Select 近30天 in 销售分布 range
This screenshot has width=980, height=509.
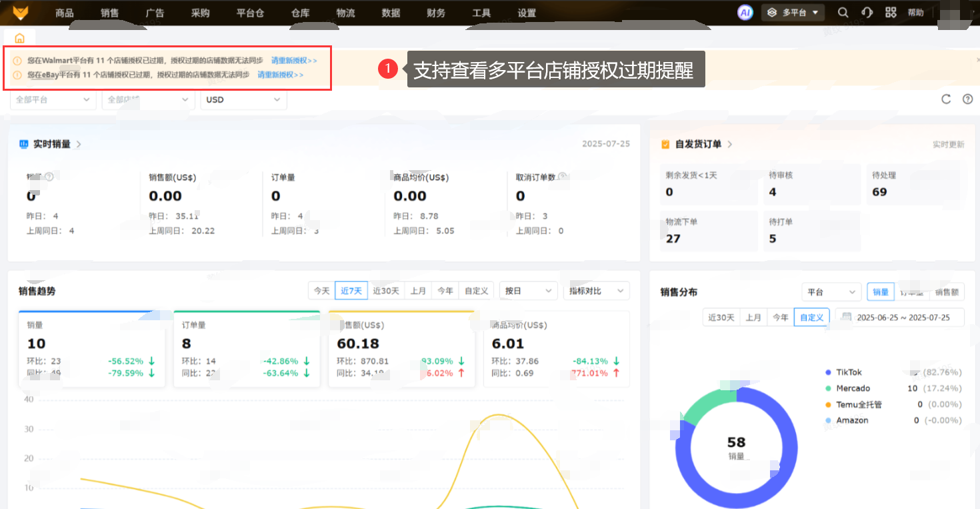[721, 318]
